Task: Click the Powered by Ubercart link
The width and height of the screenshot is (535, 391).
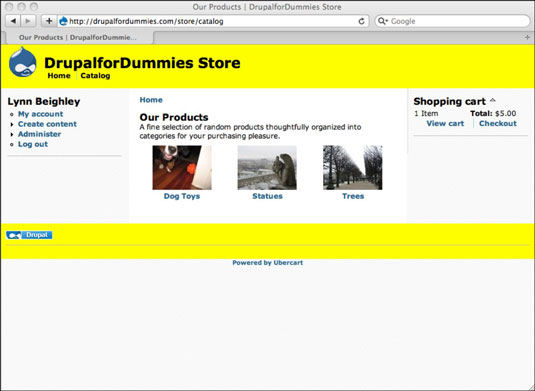Action: click(x=268, y=263)
